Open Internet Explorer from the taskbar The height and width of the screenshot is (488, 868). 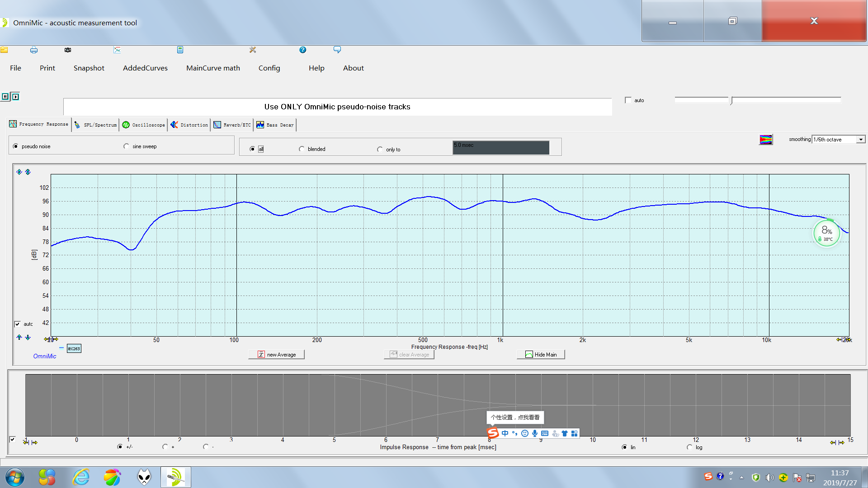tap(81, 477)
